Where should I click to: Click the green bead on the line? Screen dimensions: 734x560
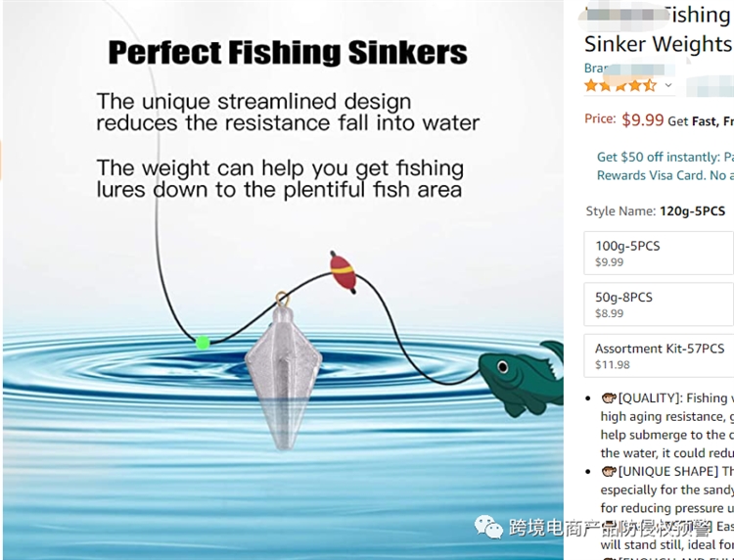point(203,342)
